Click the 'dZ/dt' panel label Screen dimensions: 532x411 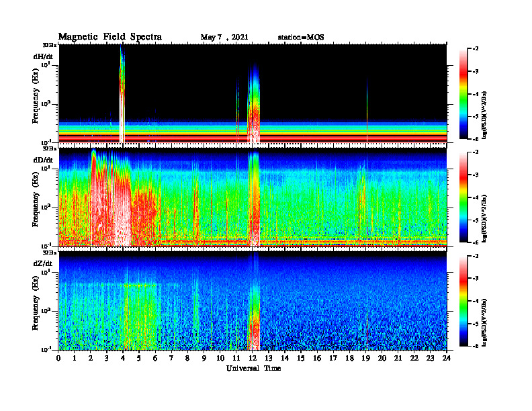43,263
